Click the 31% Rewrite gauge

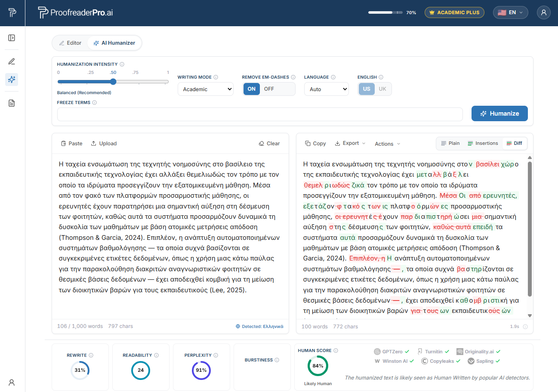point(80,370)
